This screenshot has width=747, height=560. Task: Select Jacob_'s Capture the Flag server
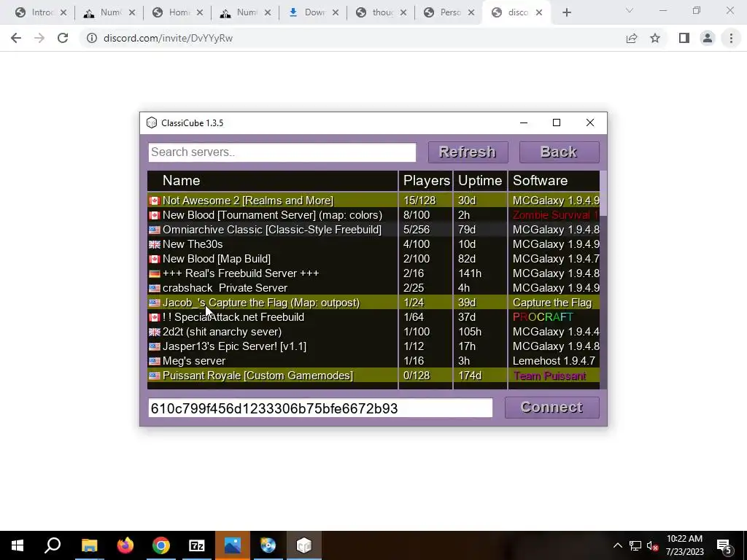pos(373,303)
